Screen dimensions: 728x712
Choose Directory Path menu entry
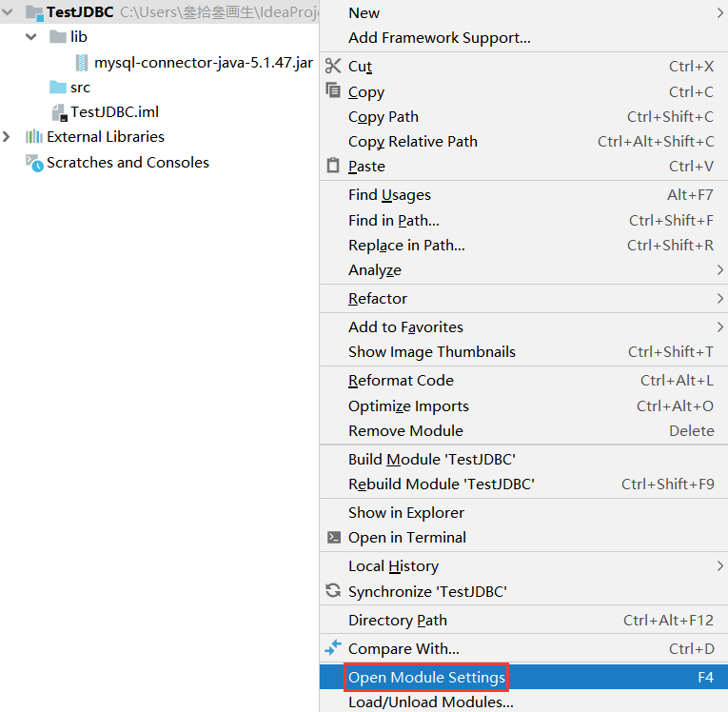point(523,620)
